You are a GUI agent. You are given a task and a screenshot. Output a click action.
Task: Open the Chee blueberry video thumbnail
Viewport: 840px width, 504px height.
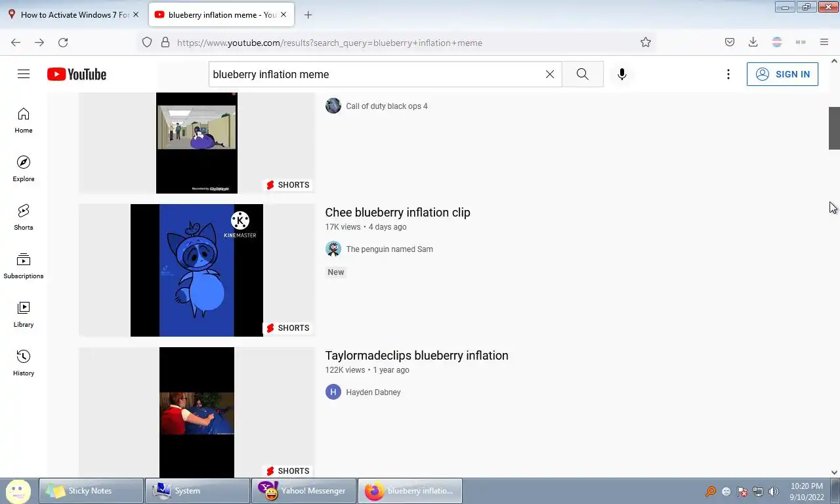tap(197, 270)
